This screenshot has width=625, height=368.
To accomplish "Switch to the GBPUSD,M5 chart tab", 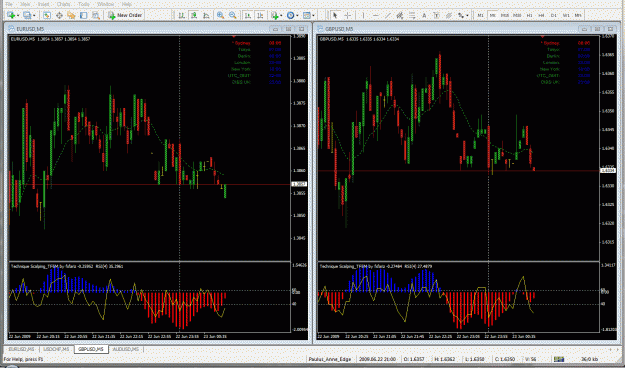I will click(91, 349).
